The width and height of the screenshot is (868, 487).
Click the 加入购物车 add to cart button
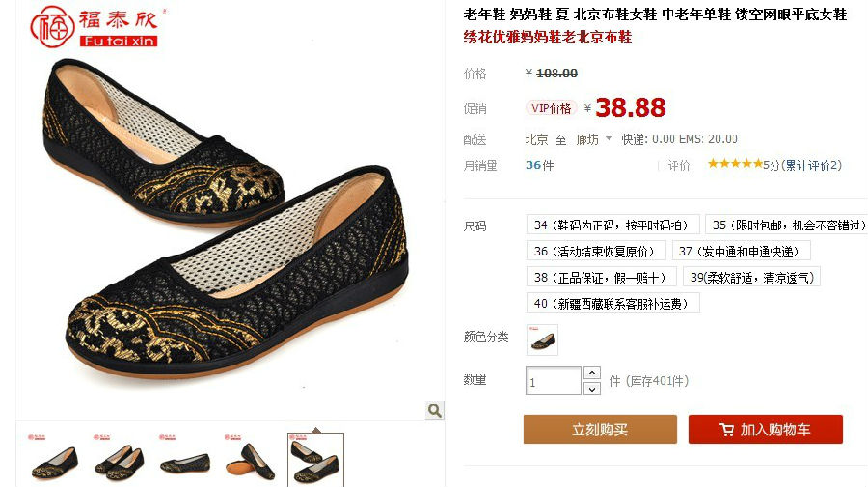[766, 429]
